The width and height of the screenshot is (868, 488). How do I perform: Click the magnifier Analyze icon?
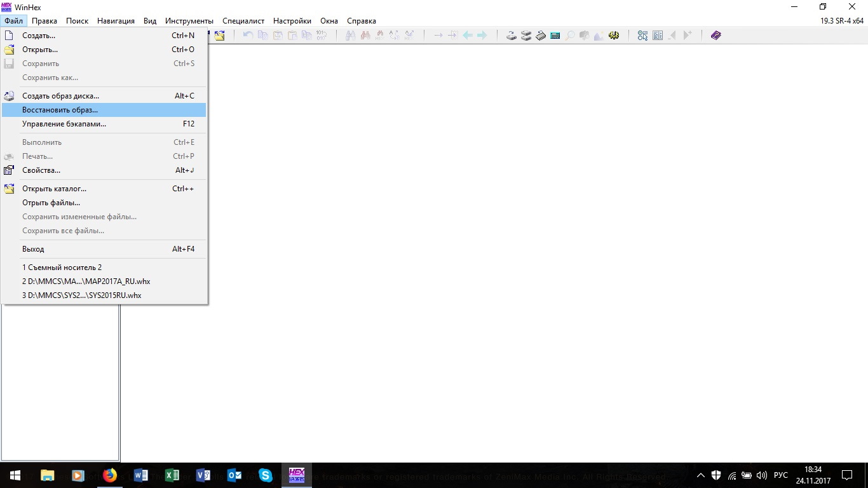point(569,36)
